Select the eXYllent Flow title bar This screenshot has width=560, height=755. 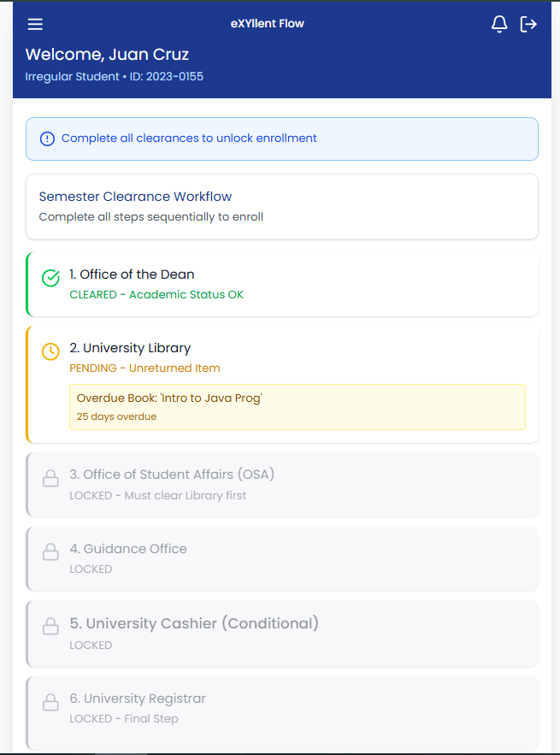click(268, 23)
